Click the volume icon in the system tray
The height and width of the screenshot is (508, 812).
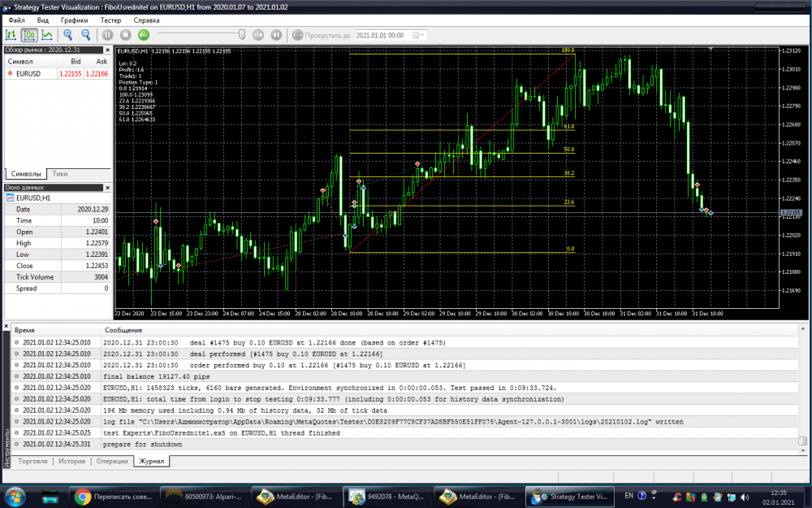tap(745, 497)
